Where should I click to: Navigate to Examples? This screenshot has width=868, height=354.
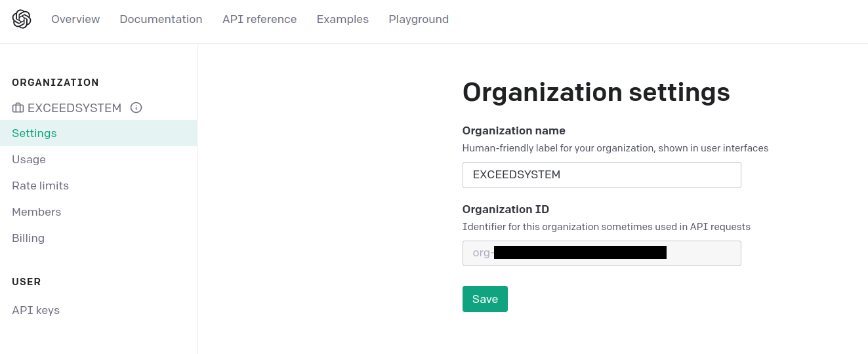(x=342, y=19)
